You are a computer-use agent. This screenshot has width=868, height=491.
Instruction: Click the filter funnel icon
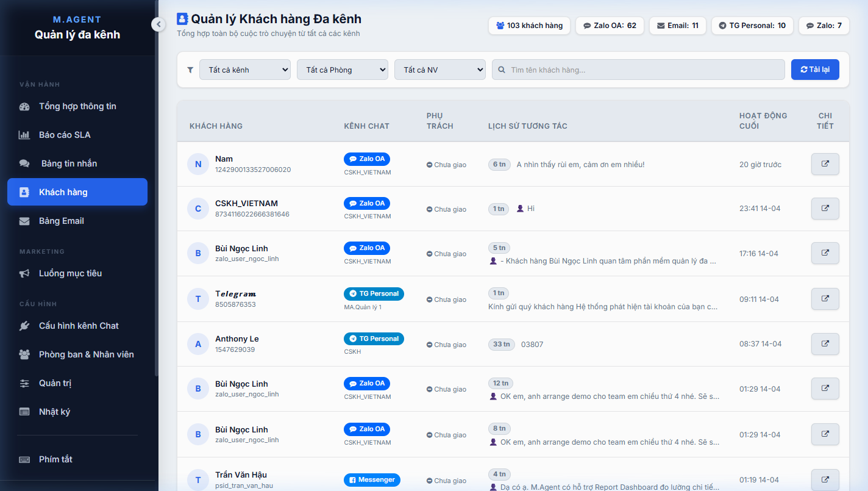(x=190, y=70)
